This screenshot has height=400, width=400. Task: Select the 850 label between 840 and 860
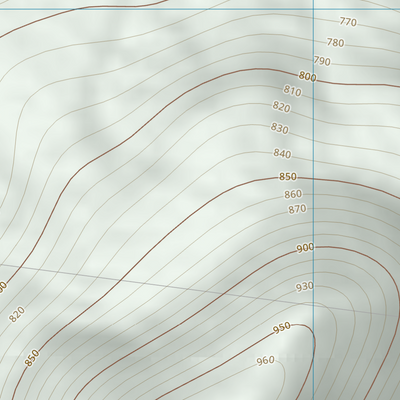coord(288,177)
